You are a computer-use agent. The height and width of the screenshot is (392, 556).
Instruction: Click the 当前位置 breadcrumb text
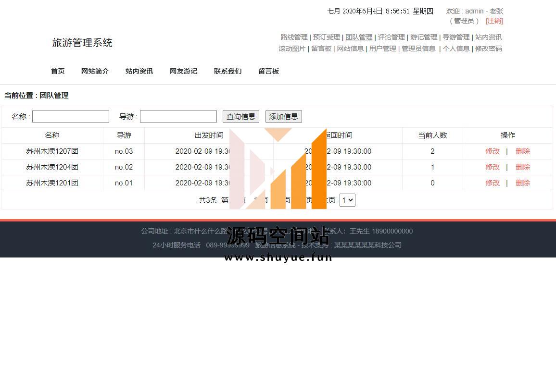pyautogui.click(x=37, y=96)
